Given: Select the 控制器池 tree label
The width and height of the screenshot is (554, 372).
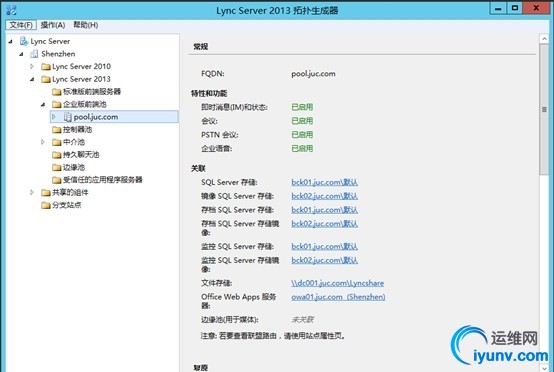Looking at the screenshot, I should [77, 130].
